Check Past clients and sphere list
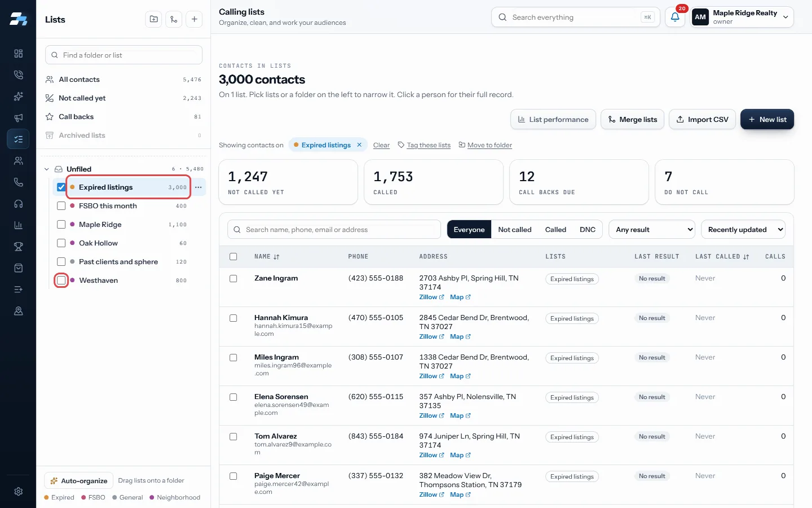 [61, 262]
